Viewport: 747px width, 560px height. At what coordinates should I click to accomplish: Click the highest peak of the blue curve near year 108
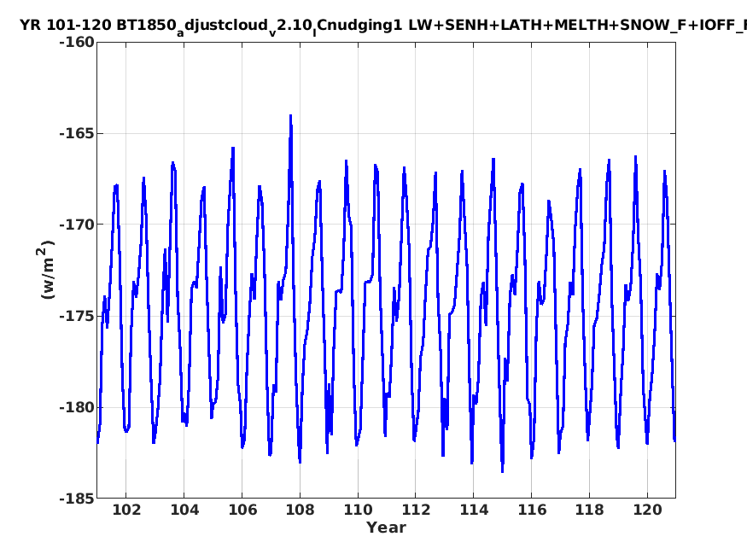pyautogui.click(x=290, y=116)
